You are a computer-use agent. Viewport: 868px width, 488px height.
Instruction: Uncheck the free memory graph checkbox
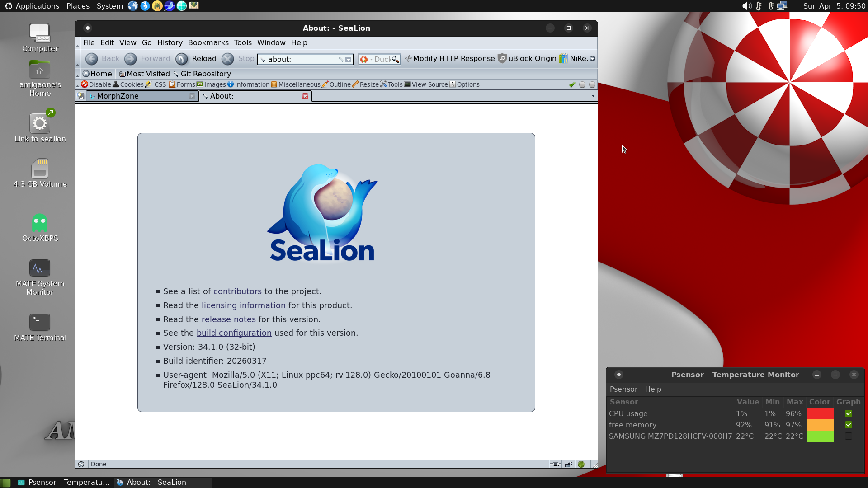coord(848,425)
